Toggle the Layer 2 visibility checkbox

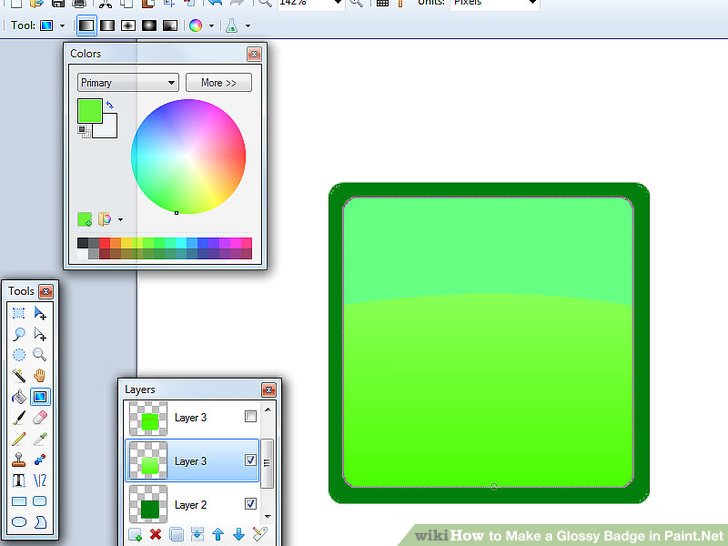point(251,504)
